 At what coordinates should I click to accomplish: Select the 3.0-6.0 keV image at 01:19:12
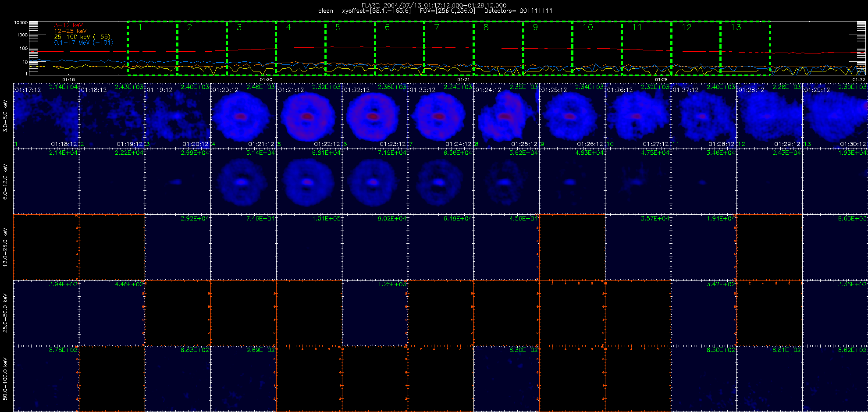[178, 116]
